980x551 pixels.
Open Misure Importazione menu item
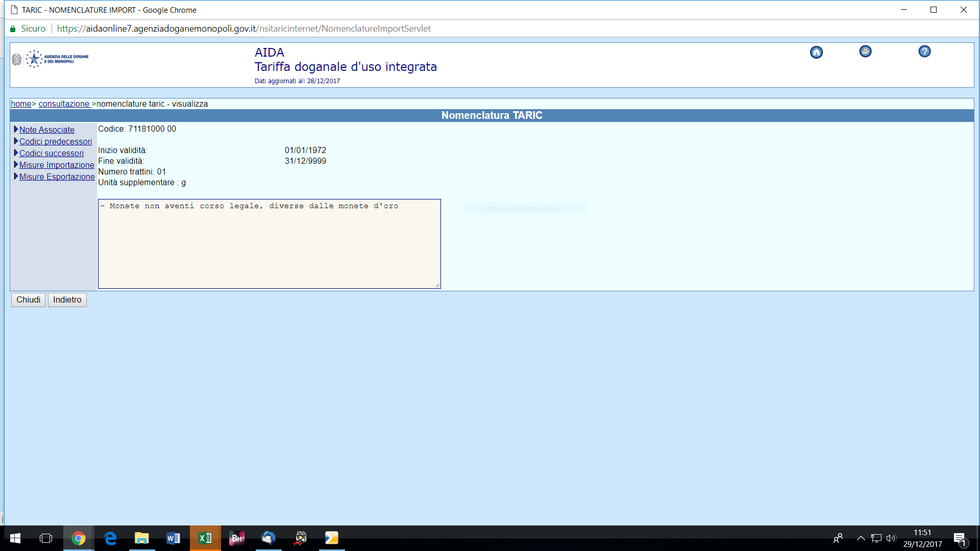click(x=57, y=165)
